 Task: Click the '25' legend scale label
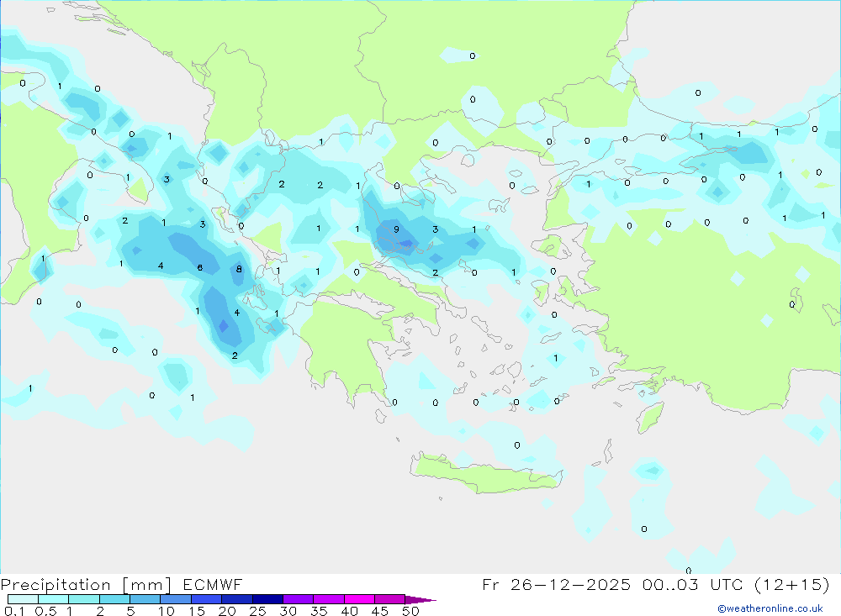pyautogui.click(x=258, y=611)
